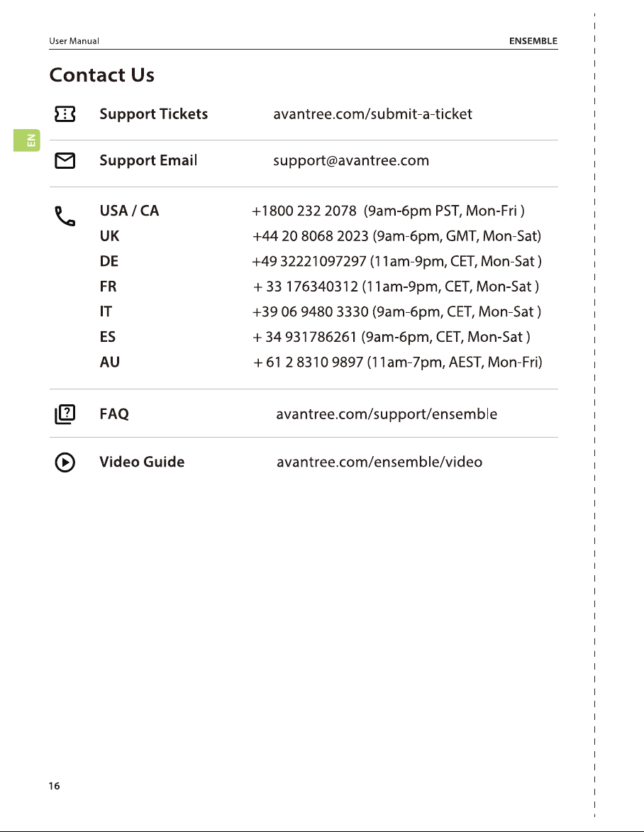Click the FR phone number + 33 176340312
Image resolution: width=644 pixels, height=832 pixels.
pos(306,287)
